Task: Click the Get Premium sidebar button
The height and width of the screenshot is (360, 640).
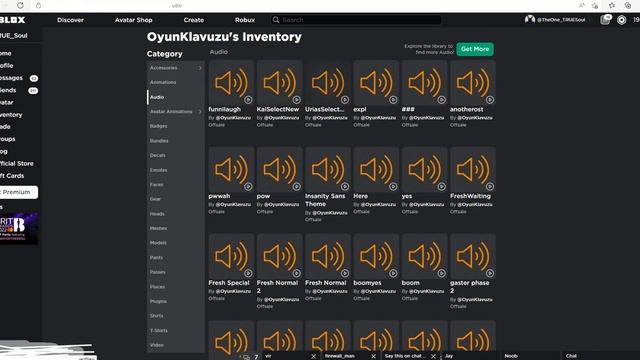Action: click(19, 192)
